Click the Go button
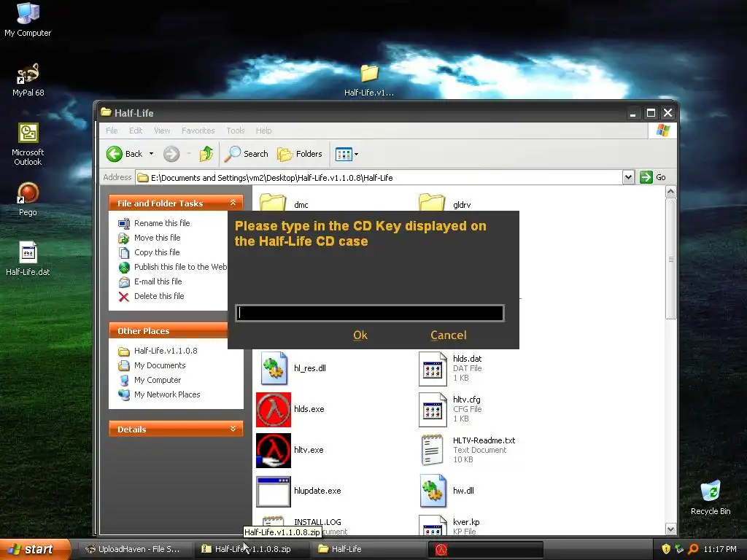The height and width of the screenshot is (560, 747). (653, 177)
